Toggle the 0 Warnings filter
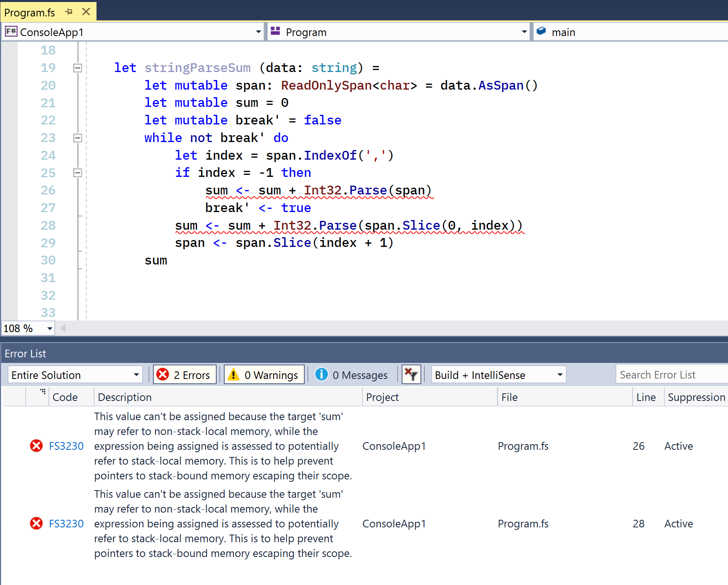This screenshot has width=728, height=585. point(264,375)
